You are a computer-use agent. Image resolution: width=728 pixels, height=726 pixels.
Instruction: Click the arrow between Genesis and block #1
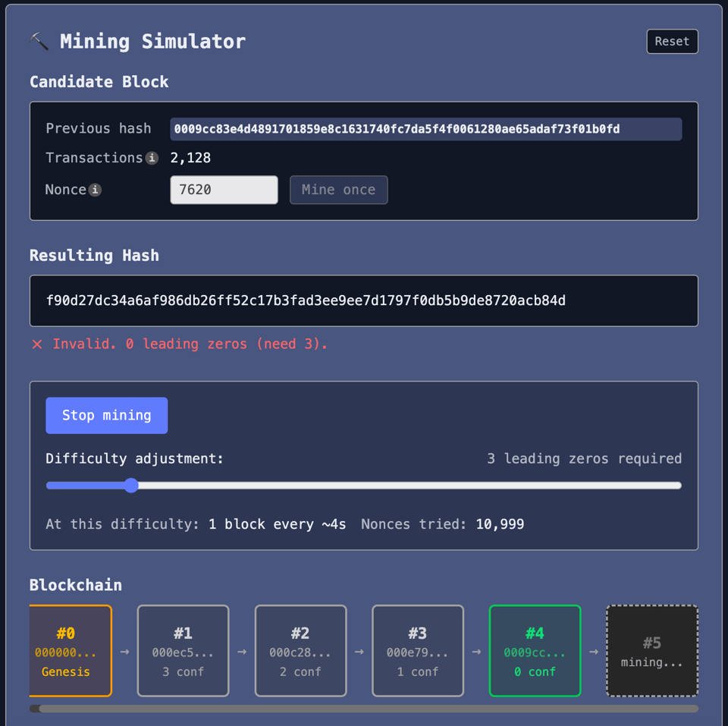[124, 651]
